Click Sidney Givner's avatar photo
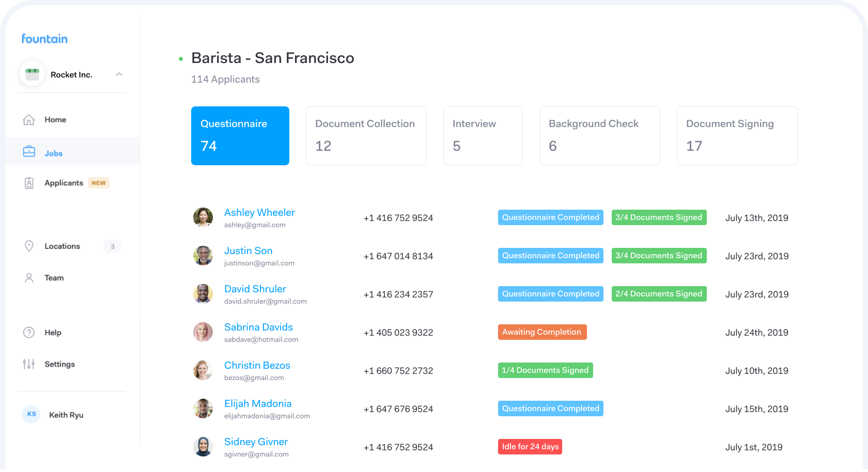 (203, 447)
